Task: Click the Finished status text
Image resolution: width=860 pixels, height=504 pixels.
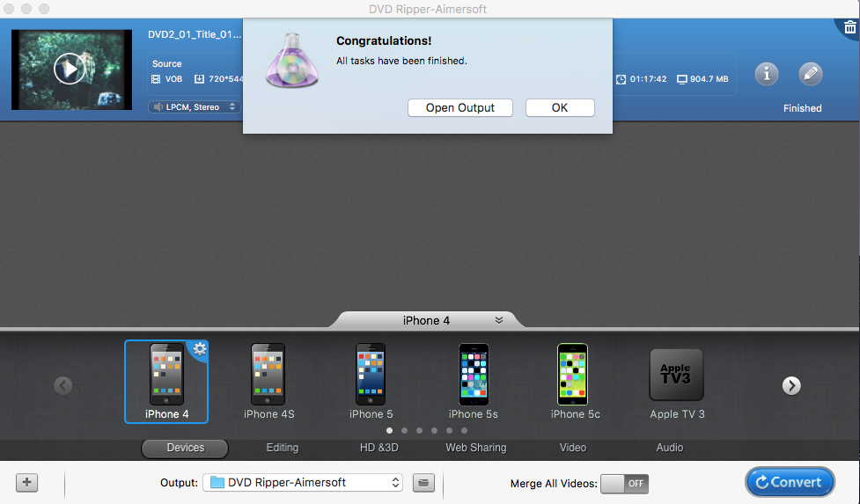Action: pos(802,108)
